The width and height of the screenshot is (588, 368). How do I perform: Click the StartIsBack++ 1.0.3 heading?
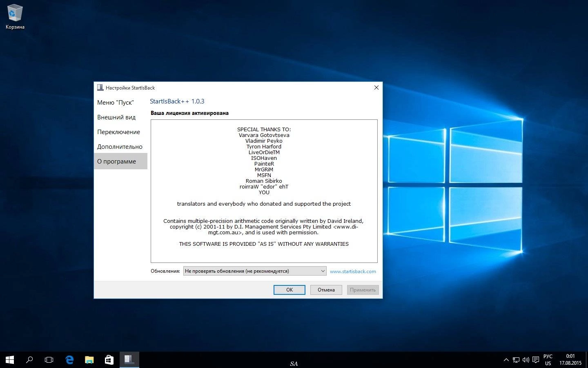point(177,101)
